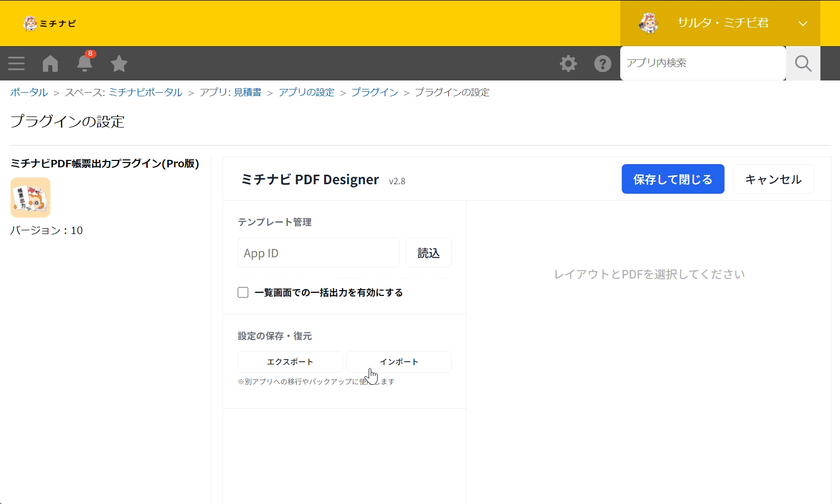840x504 pixels.
Task: Open the 見積書 app breadcrumb link
Action: pyautogui.click(x=248, y=92)
